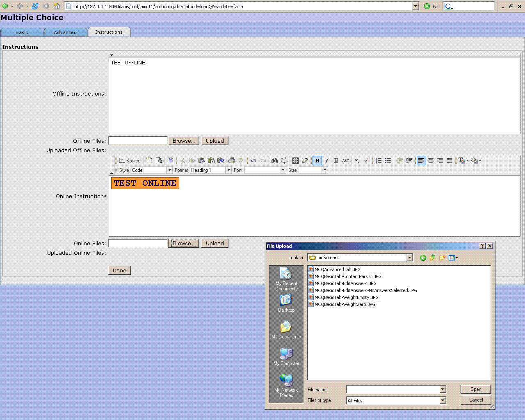The image size is (525, 420).
Task: Insert a numbered list
Action: [x=379, y=161]
